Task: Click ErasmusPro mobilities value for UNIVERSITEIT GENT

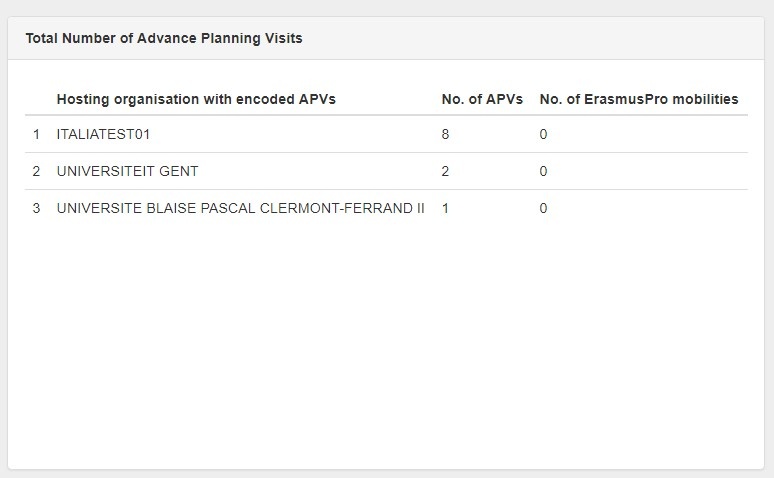Action: 543,171
